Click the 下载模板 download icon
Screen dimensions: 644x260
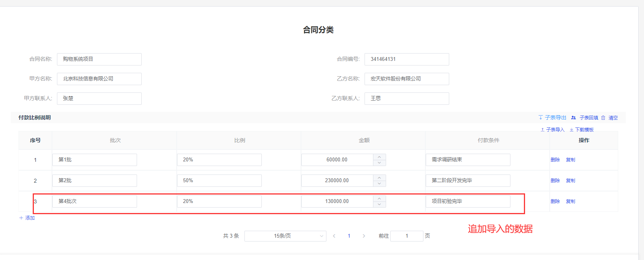(572, 130)
